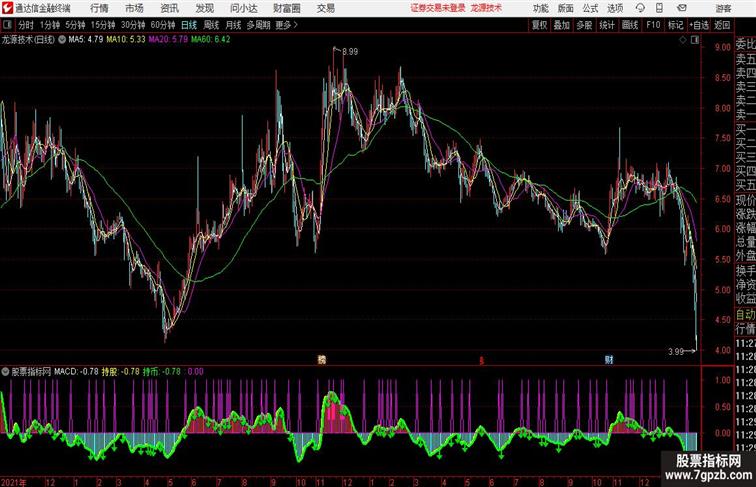The height and width of the screenshot is (487, 756).
Task: Select the 日线 daily chart tab
Action: click(x=189, y=25)
